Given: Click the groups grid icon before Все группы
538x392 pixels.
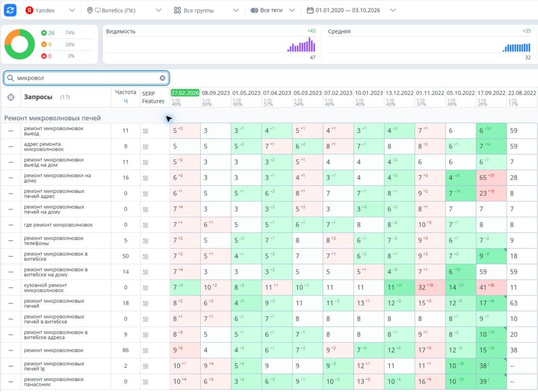Looking at the screenshot, I should 177,10.
